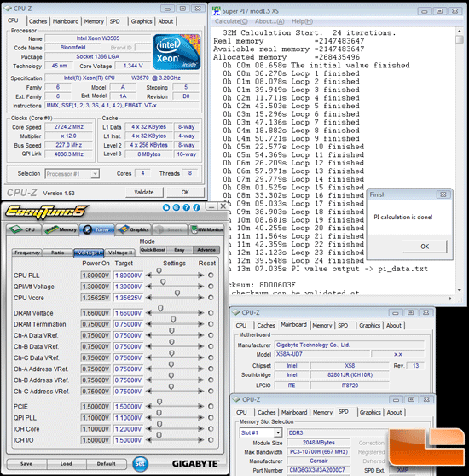This screenshot has height=476, width=469.
Task: Open EasyTune6 CPU tab icon
Action: click(x=24, y=229)
